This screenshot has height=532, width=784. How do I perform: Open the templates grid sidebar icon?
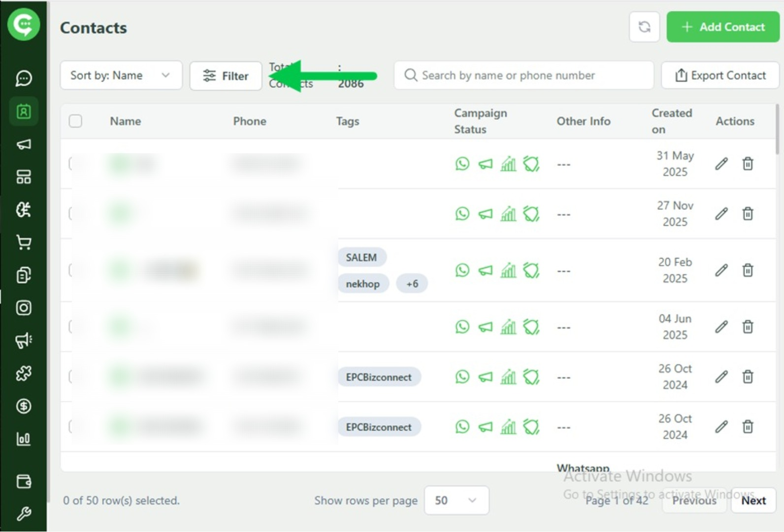tap(24, 177)
